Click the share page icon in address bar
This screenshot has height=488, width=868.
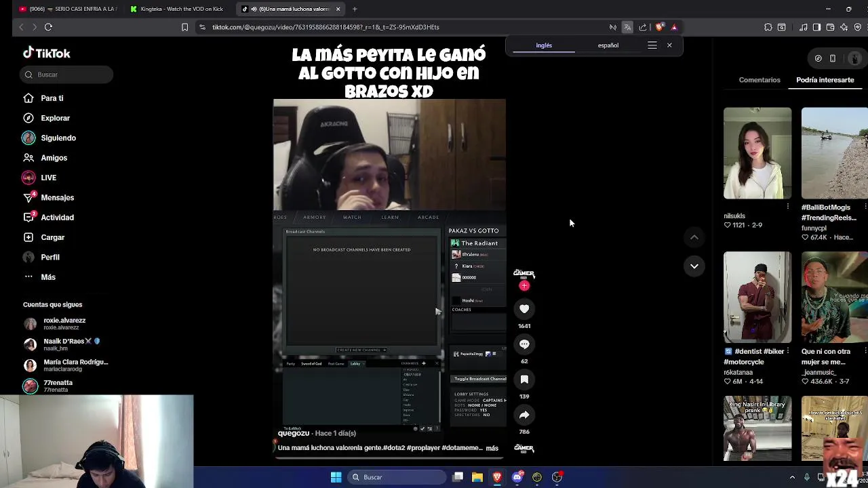coord(643,27)
